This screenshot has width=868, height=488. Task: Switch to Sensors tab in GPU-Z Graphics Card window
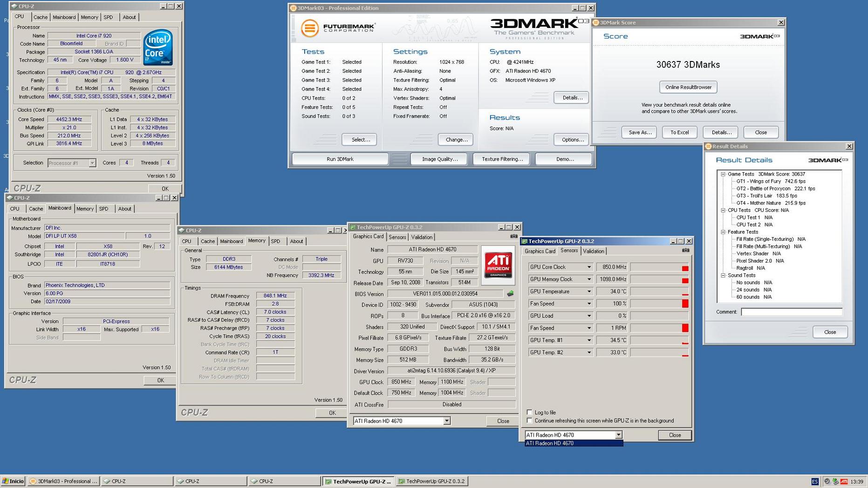coord(397,237)
